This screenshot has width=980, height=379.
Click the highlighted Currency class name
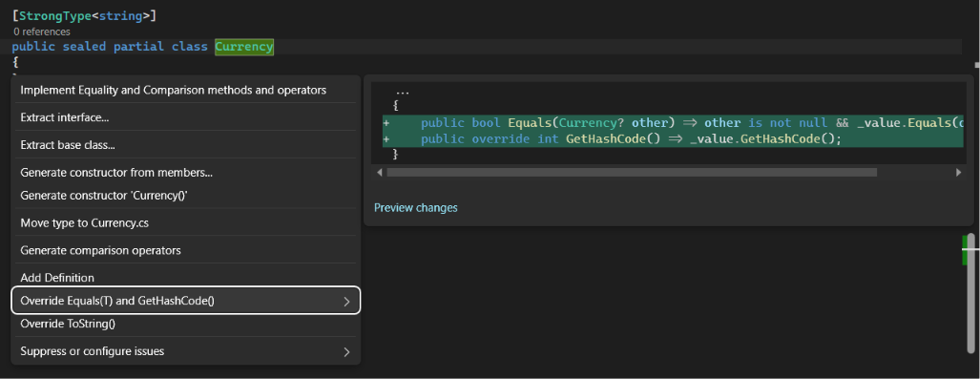pyautogui.click(x=244, y=46)
